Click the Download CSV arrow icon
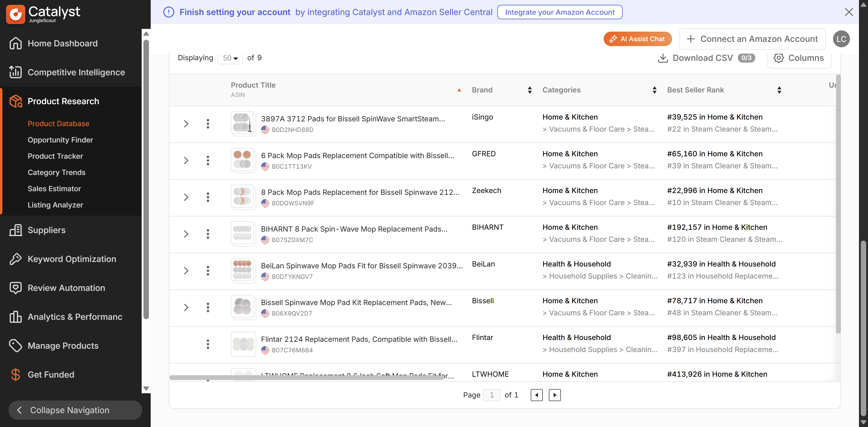The image size is (868, 427). pos(663,58)
